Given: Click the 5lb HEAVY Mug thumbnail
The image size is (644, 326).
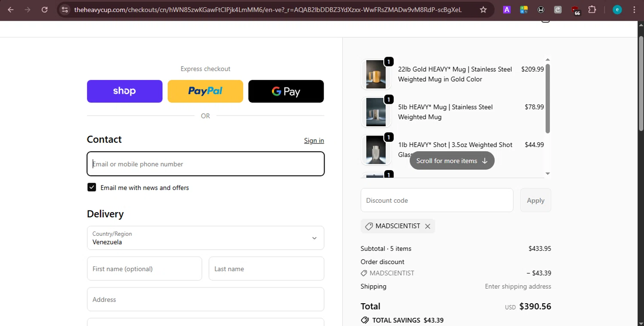Looking at the screenshot, I should [x=376, y=112].
